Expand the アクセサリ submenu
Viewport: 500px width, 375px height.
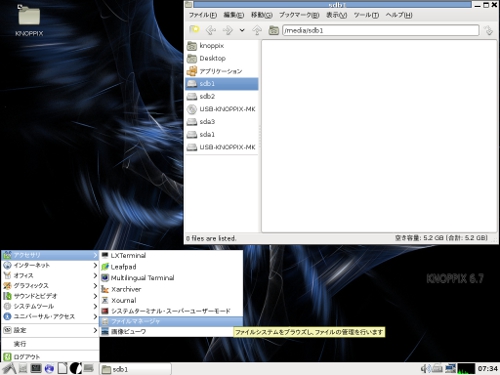click(50, 255)
